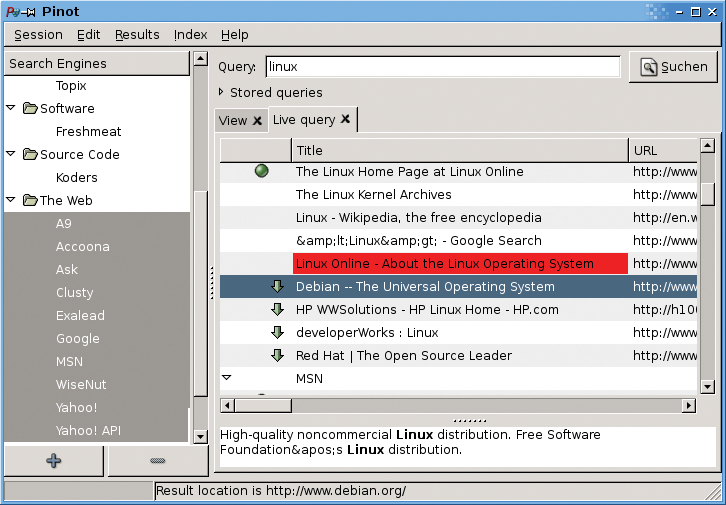Collapse The Web category

[11, 200]
